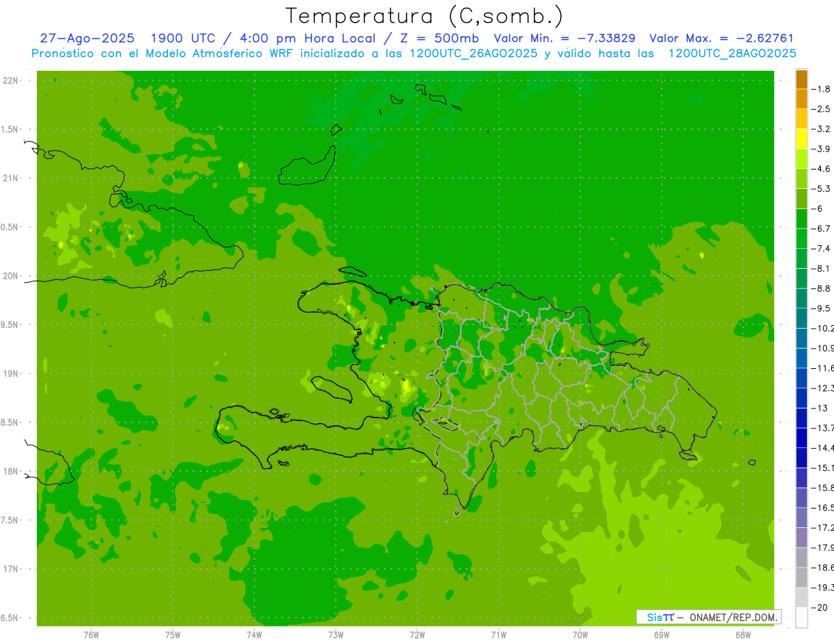Click the '-8.8' colorbar label
This screenshot has height=644, width=834.
(x=822, y=288)
